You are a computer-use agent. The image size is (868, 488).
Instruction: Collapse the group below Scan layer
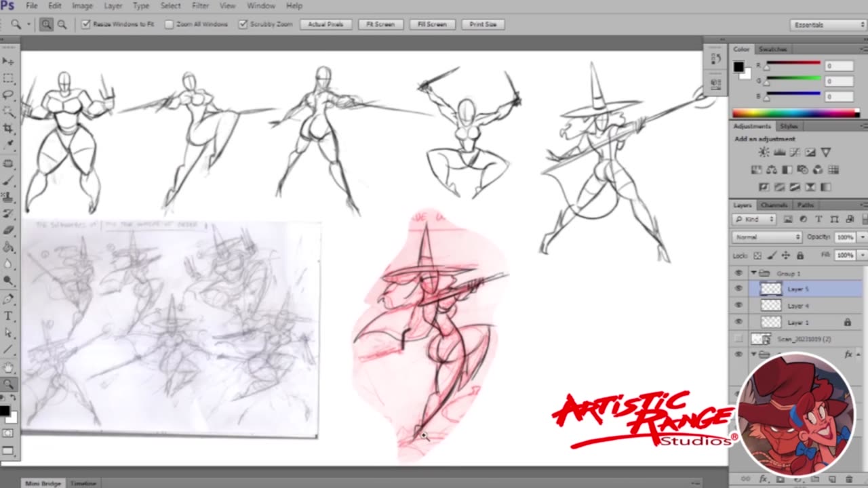(x=753, y=354)
